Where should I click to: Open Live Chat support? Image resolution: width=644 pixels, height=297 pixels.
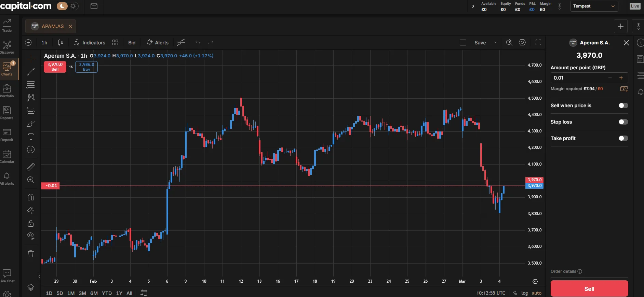[x=7, y=276]
